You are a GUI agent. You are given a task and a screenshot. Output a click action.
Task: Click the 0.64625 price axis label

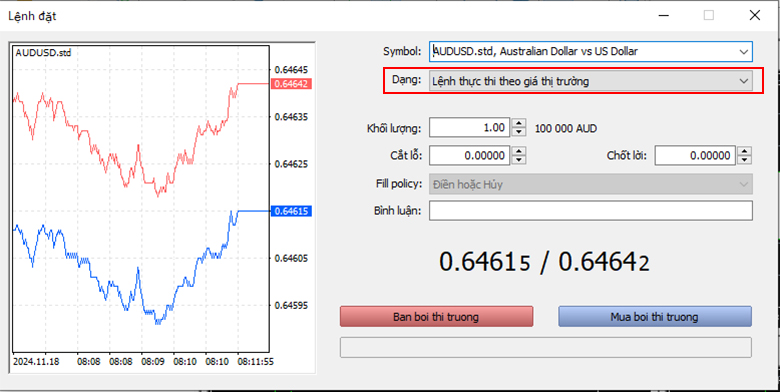pyautogui.click(x=291, y=164)
